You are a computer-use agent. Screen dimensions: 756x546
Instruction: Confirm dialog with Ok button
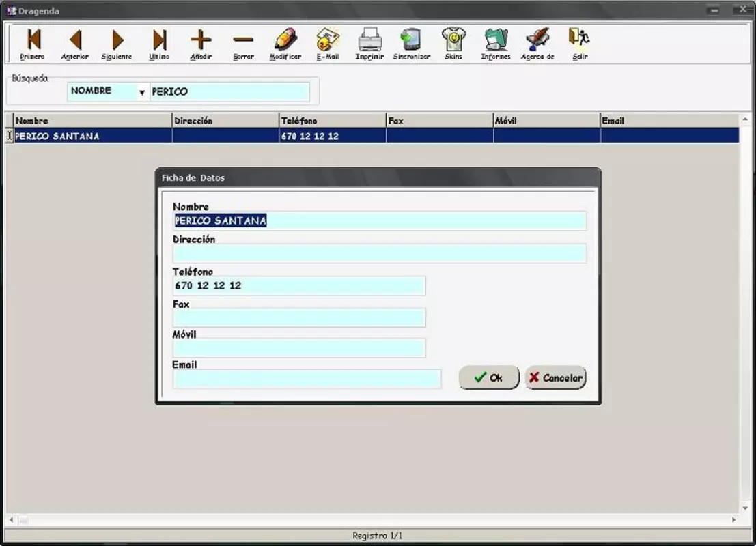(489, 378)
